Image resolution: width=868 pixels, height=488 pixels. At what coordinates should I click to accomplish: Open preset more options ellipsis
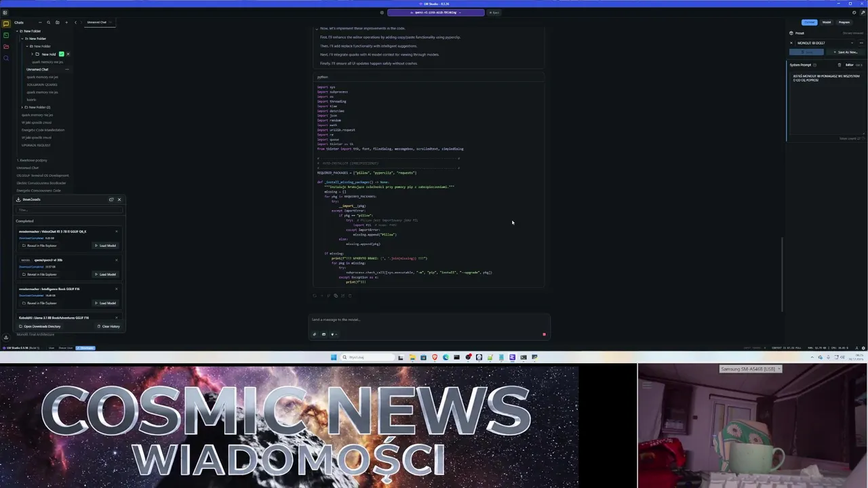[x=861, y=43]
